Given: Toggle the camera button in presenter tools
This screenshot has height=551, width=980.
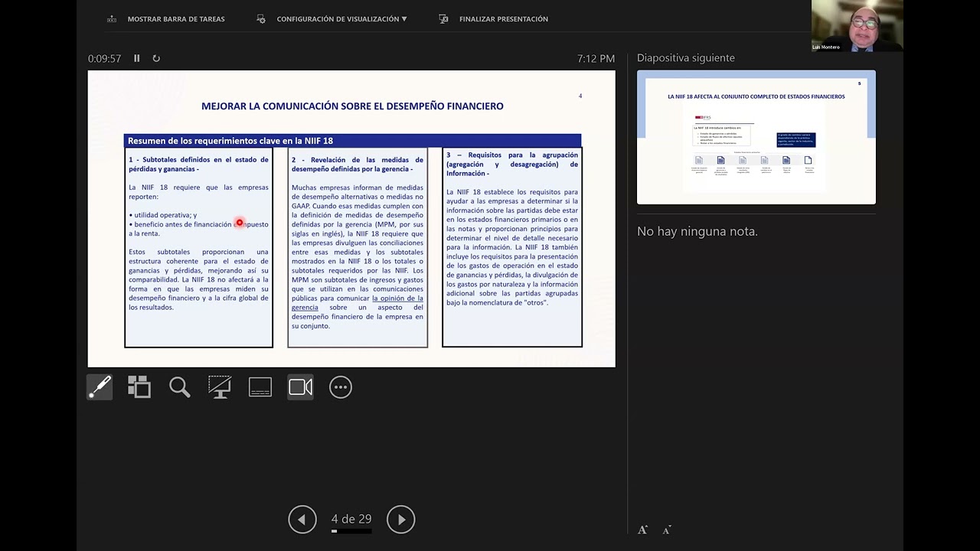Looking at the screenshot, I should pos(300,387).
